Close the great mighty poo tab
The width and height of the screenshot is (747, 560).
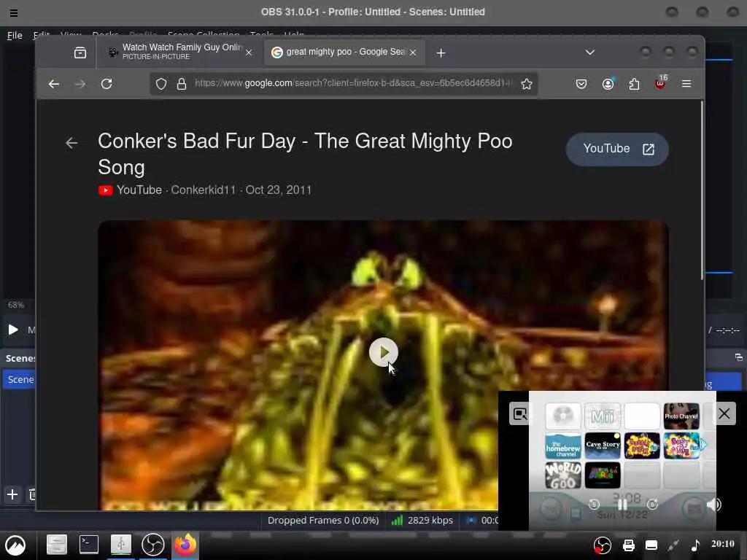(x=413, y=52)
